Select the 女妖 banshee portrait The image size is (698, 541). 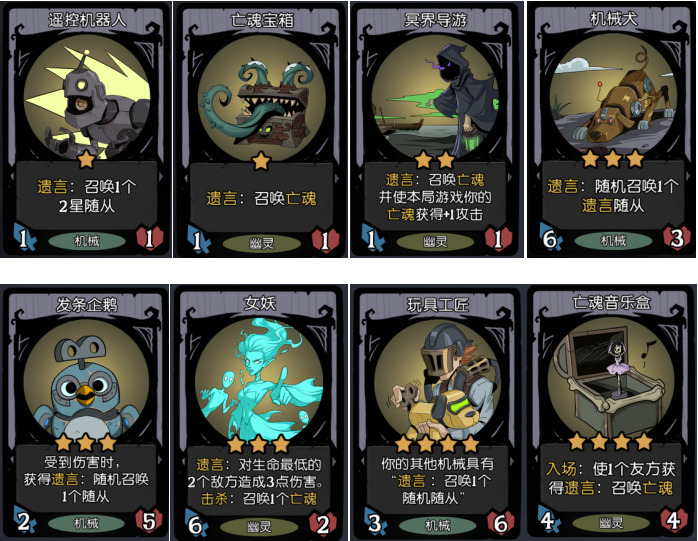coord(259,380)
